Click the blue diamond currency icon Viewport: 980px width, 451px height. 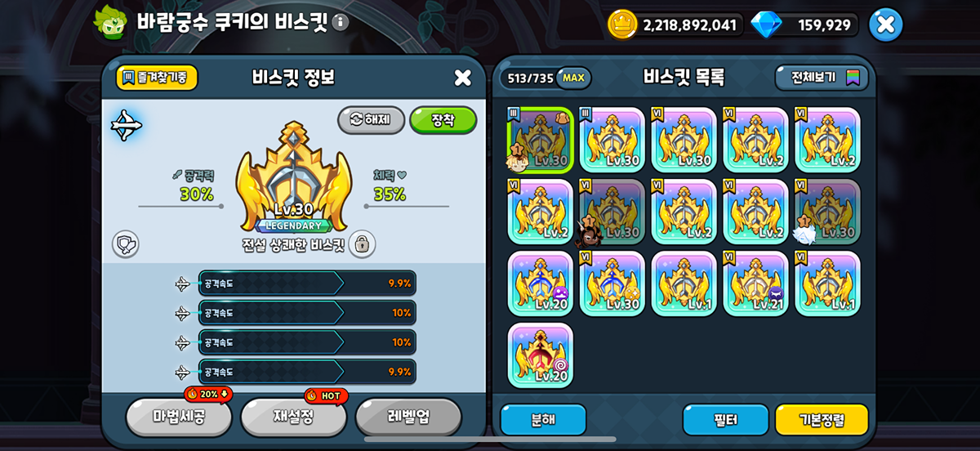765,25
